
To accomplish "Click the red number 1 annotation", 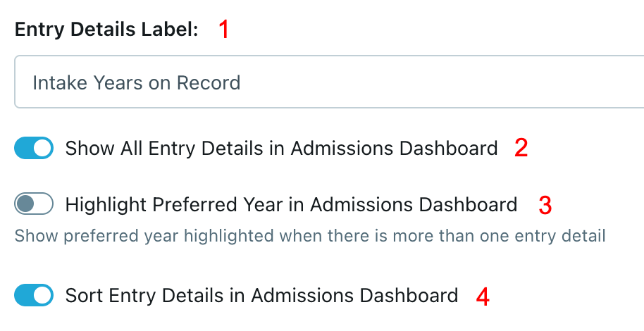I will 224,30.
